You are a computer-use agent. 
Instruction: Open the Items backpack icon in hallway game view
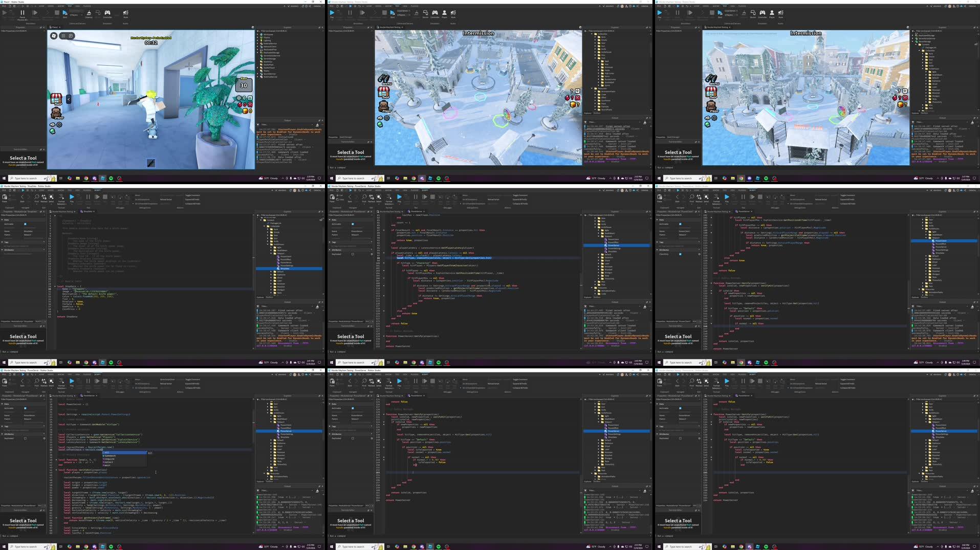56,113
